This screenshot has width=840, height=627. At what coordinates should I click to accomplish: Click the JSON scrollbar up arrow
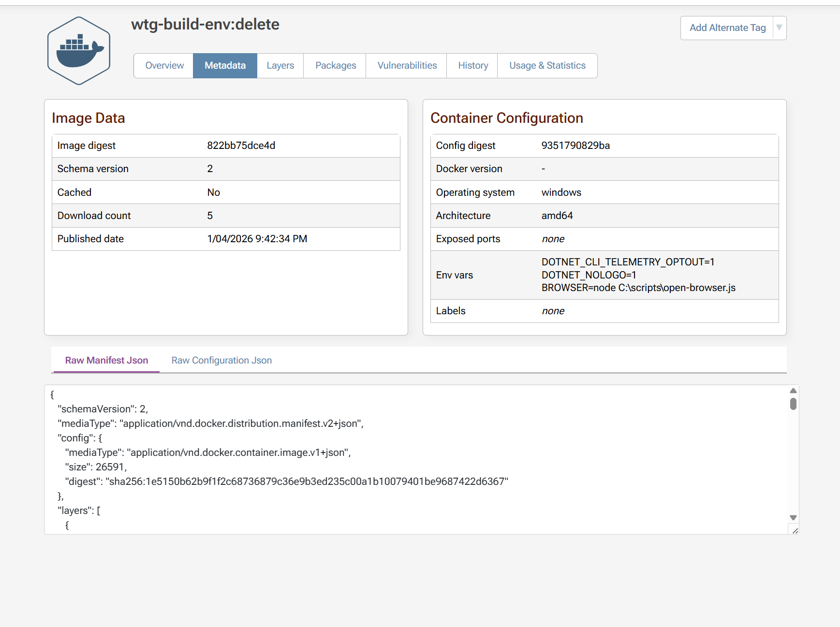tap(793, 391)
